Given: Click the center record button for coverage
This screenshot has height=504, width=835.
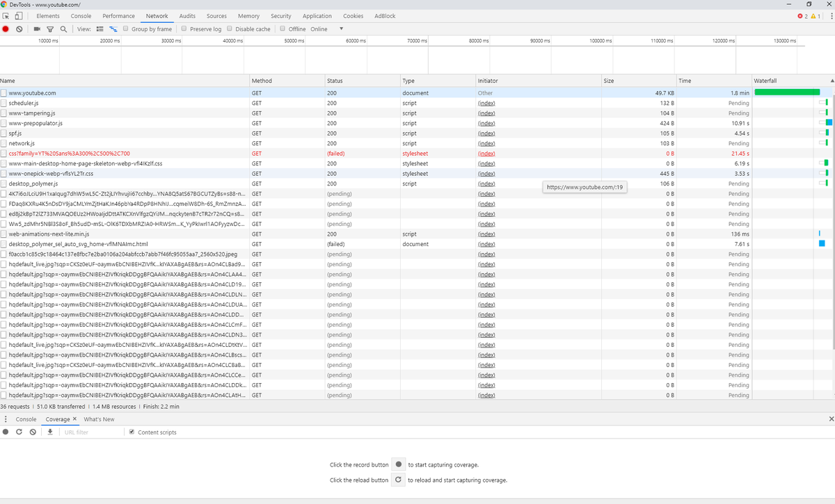Looking at the screenshot, I should pos(398,464).
